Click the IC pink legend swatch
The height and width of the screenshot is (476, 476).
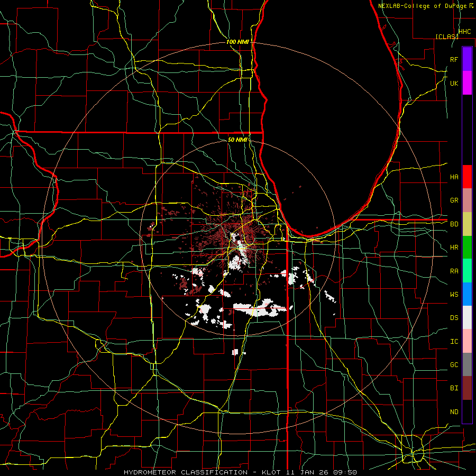coord(467,341)
